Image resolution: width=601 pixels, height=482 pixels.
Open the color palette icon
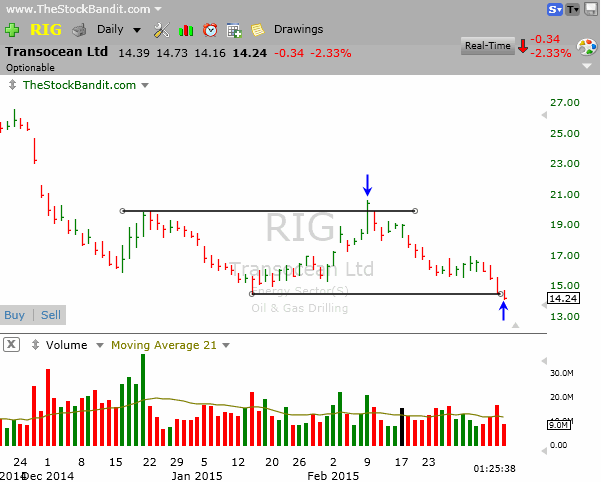[586, 48]
